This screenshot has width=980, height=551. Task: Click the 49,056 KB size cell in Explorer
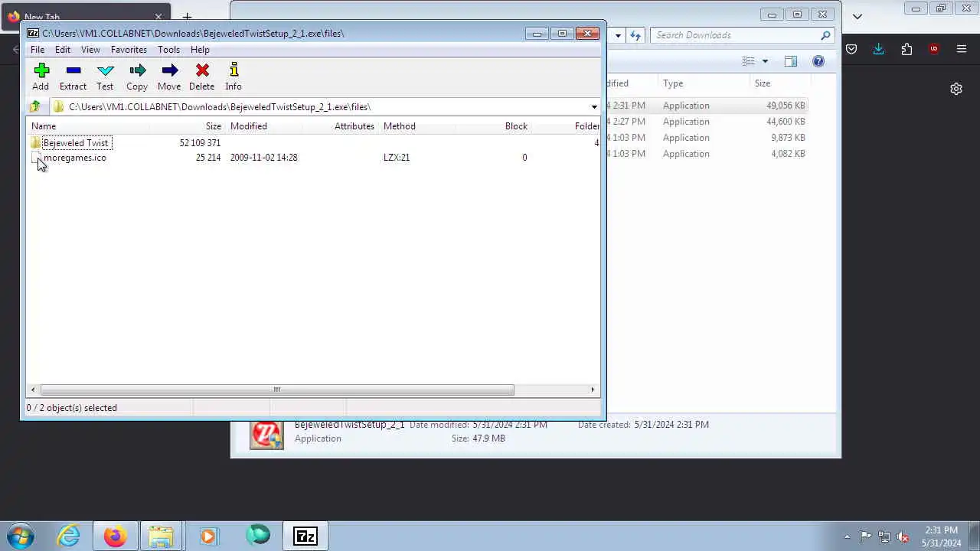pos(786,106)
